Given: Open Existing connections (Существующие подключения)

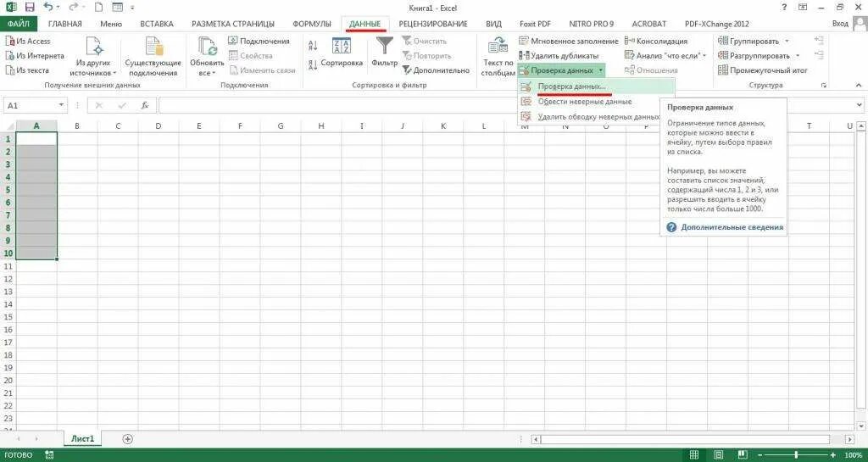Looking at the screenshot, I should 153,57.
